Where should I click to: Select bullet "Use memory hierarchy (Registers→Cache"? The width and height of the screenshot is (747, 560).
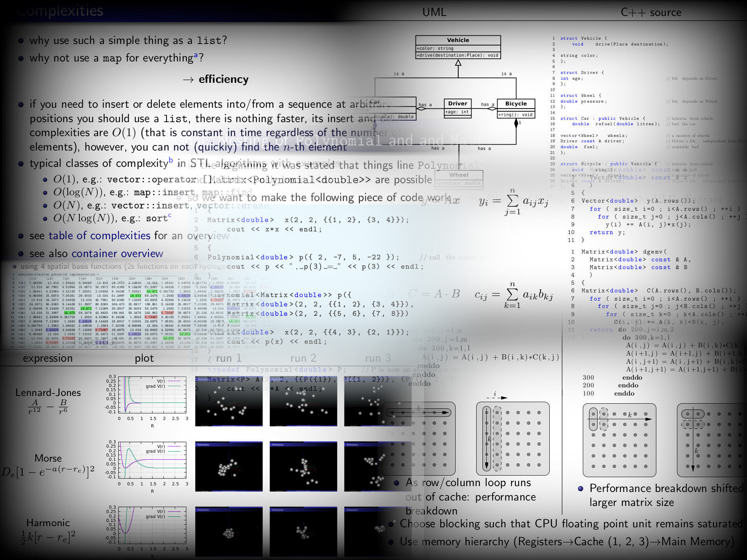(567, 542)
